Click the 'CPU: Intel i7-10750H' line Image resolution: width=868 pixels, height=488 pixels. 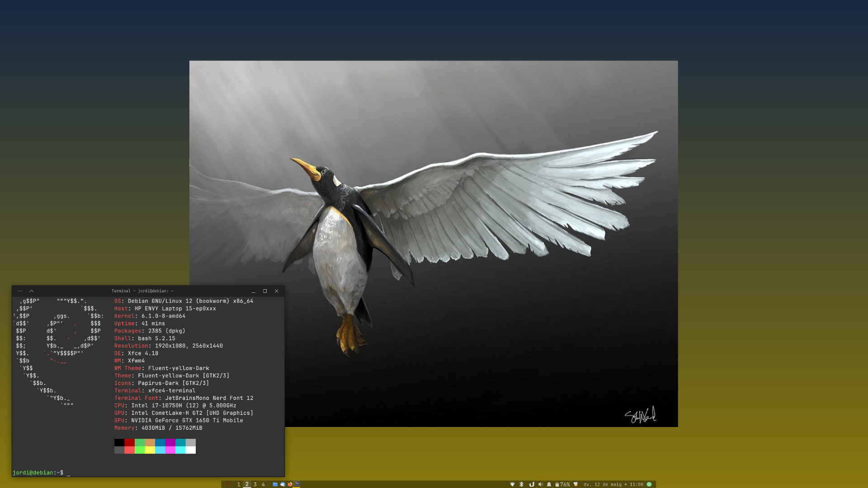[x=175, y=405]
